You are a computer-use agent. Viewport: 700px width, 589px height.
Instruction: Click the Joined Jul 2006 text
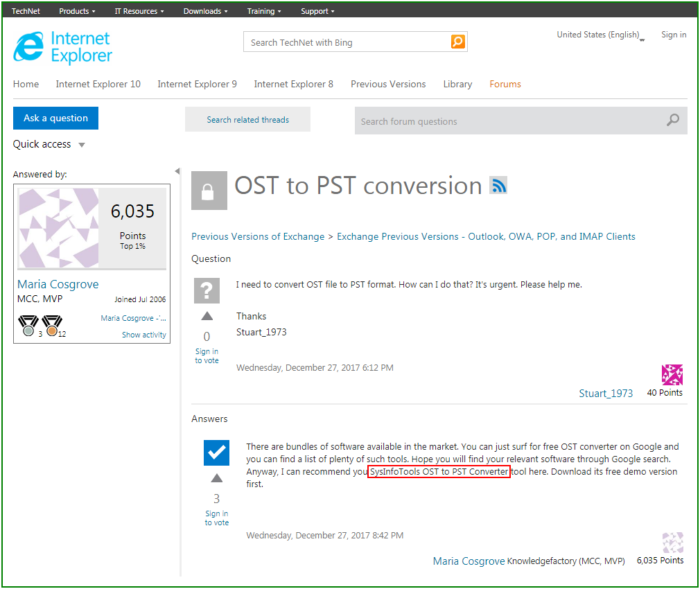[140, 299]
